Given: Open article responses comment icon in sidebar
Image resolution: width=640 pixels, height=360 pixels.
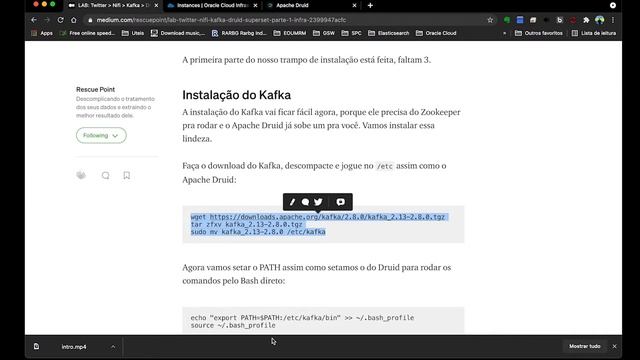Looking at the screenshot, I should click(106, 175).
